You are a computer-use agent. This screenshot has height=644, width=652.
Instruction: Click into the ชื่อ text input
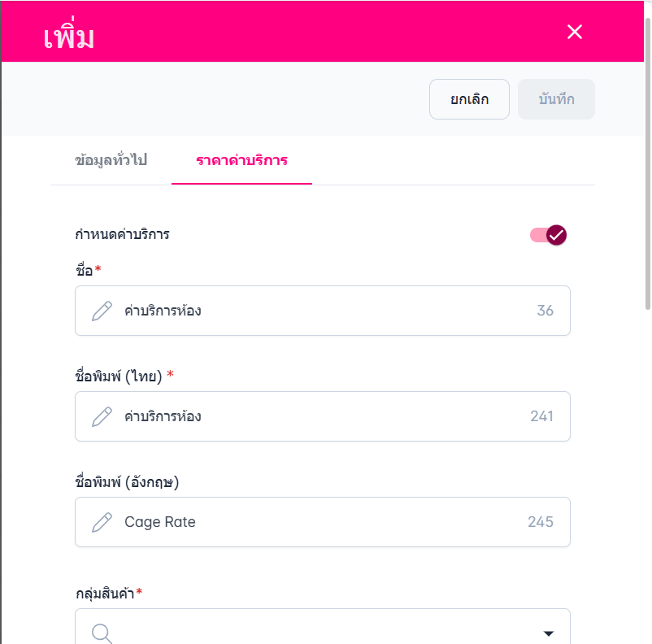point(325,311)
